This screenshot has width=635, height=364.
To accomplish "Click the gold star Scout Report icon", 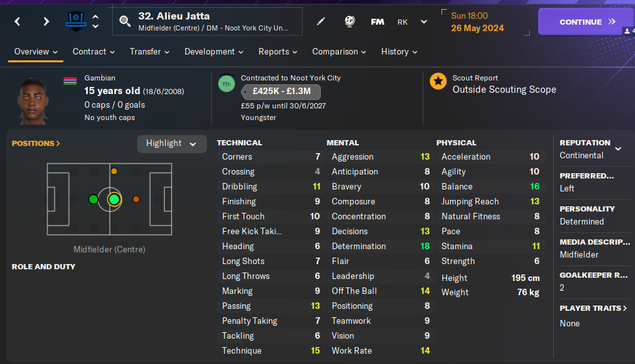I will [438, 81].
